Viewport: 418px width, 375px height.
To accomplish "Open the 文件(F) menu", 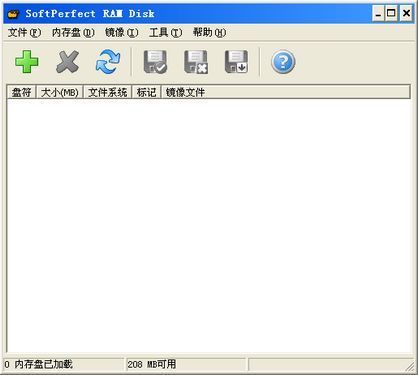I will (24, 32).
